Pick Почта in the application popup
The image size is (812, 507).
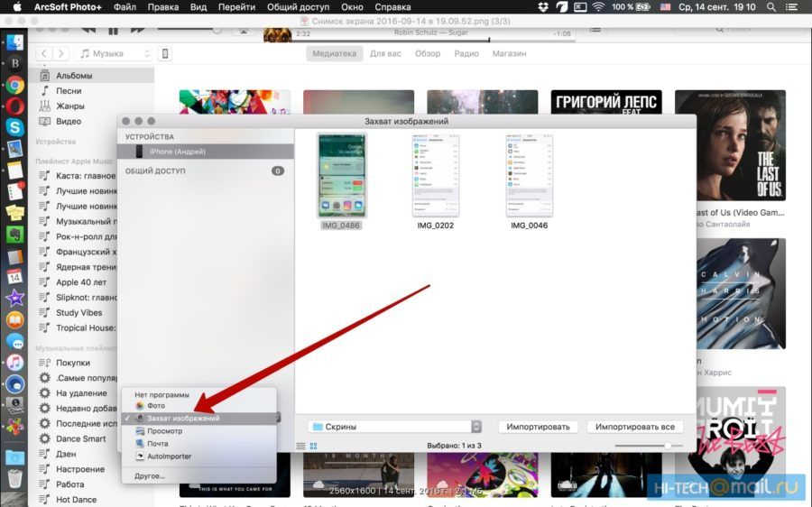tap(157, 444)
